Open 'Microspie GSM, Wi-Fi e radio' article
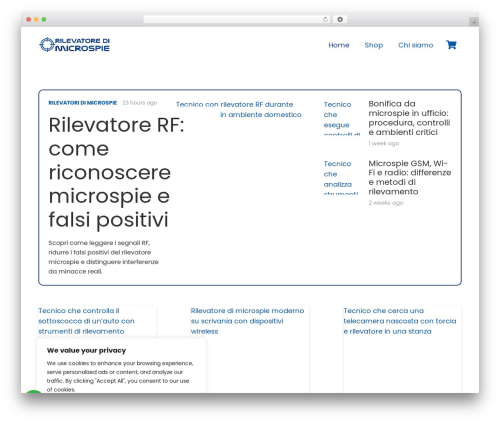 410,177
